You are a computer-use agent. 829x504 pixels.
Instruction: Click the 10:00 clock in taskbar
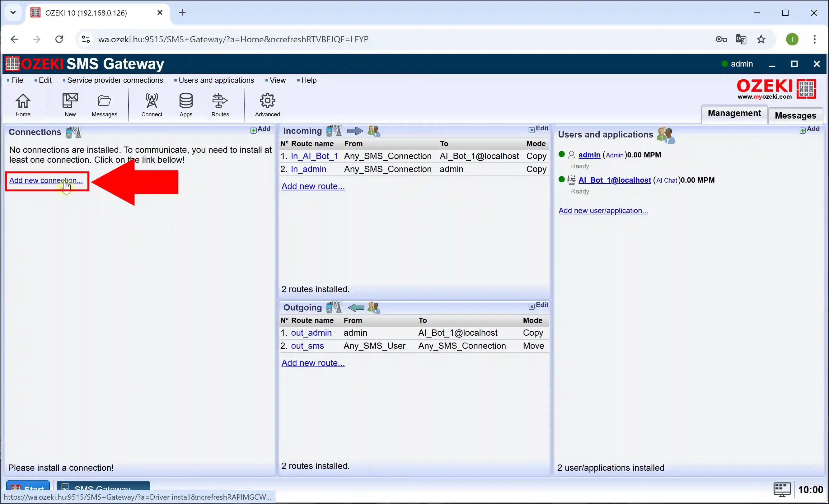tap(811, 489)
